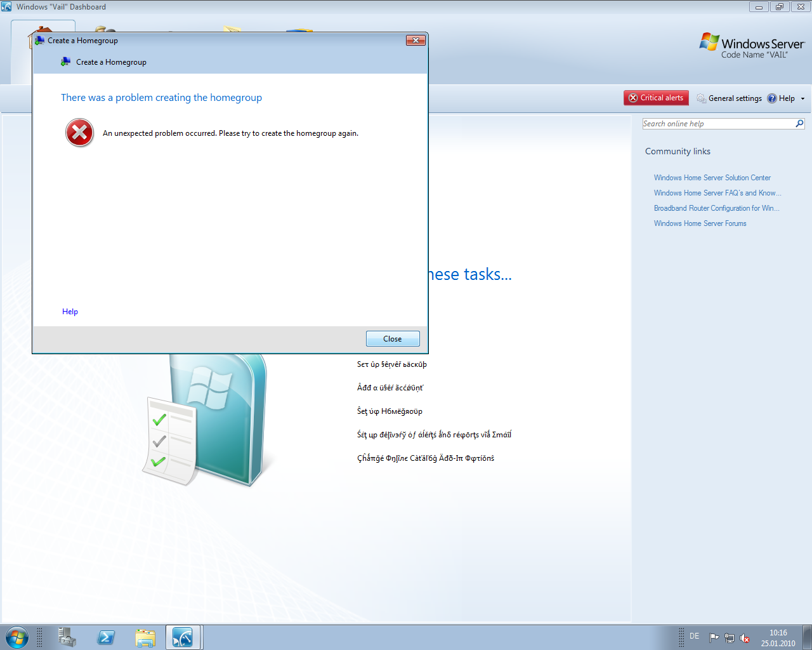Select the Set up Homegroup task

click(x=390, y=411)
